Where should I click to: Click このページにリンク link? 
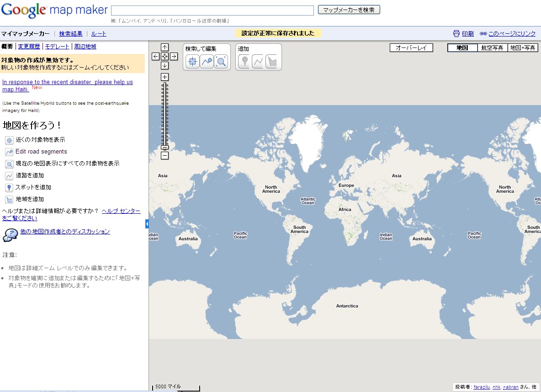[512, 33]
